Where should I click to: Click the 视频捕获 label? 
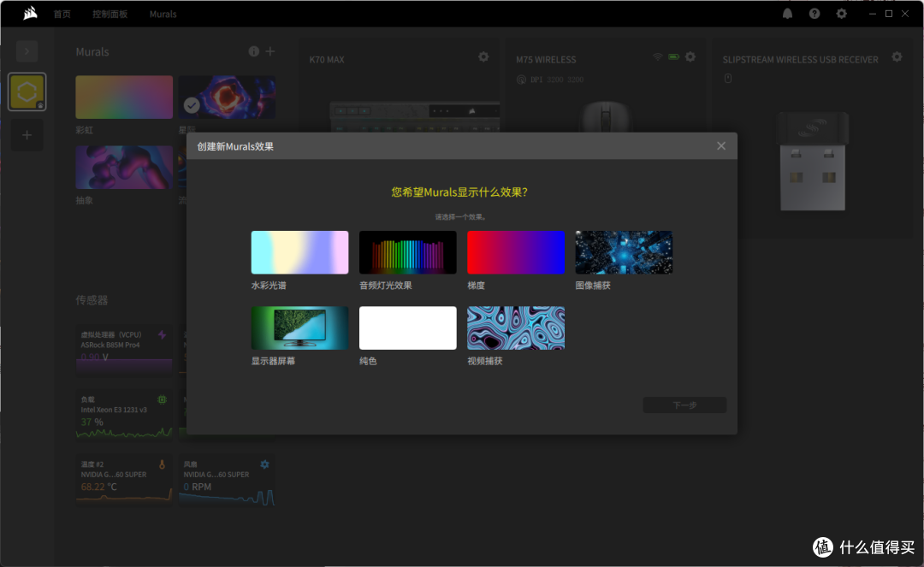pyautogui.click(x=485, y=361)
